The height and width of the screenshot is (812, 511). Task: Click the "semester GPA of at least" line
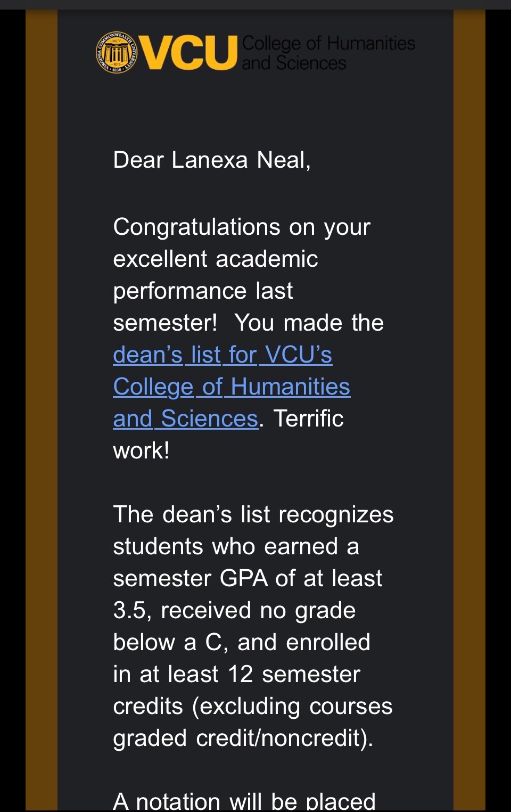(x=248, y=578)
